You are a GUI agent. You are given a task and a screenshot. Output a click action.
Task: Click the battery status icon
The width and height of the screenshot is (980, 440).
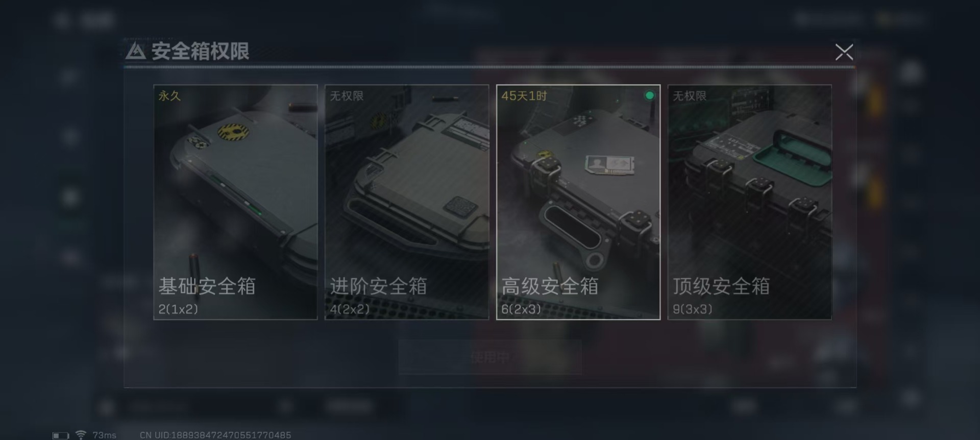[61, 435]
